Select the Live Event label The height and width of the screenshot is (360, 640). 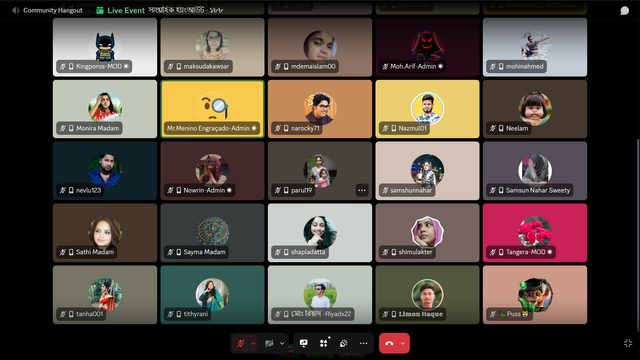[x=126, y=10]
